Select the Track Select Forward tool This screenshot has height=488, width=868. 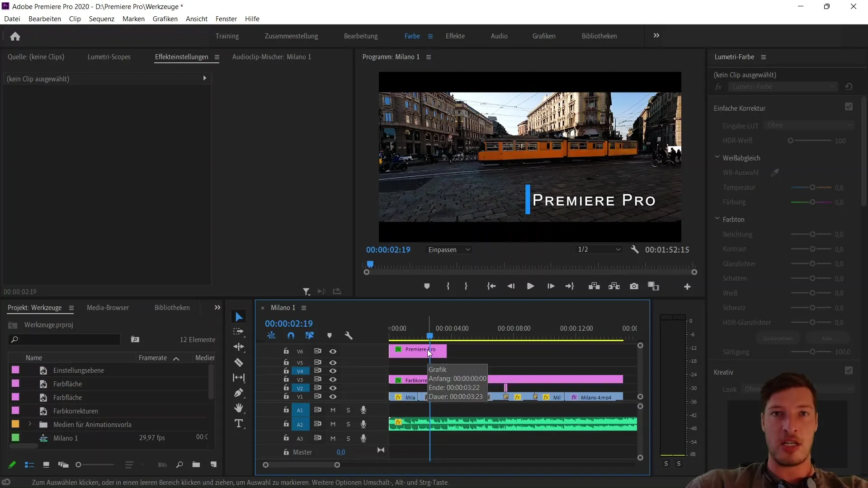coord(239,332)
